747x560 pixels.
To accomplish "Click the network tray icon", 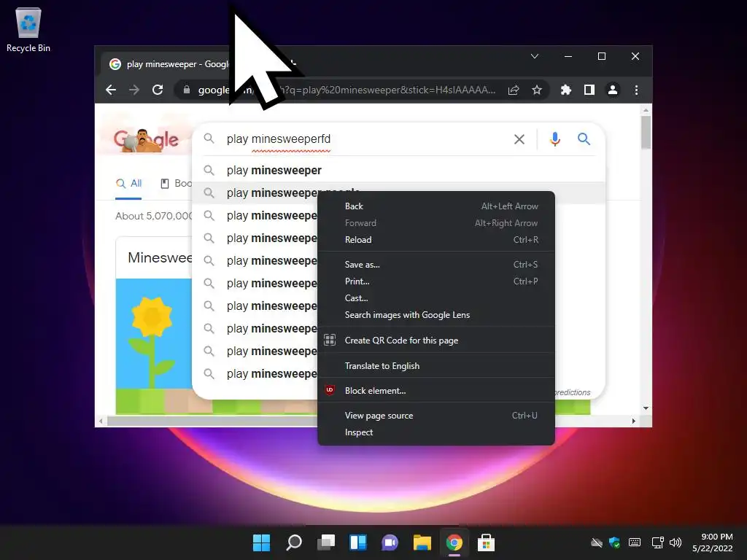I will tap(658, 542).
